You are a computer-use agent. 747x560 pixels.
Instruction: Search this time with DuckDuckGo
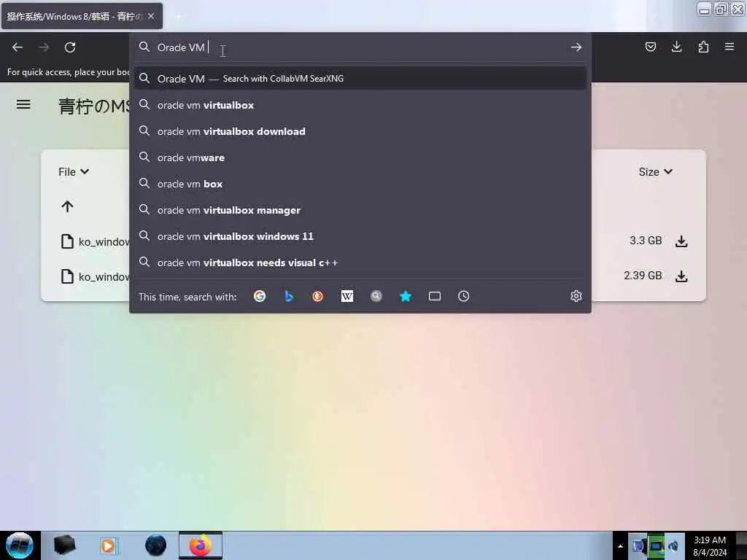tap(318, 296)
